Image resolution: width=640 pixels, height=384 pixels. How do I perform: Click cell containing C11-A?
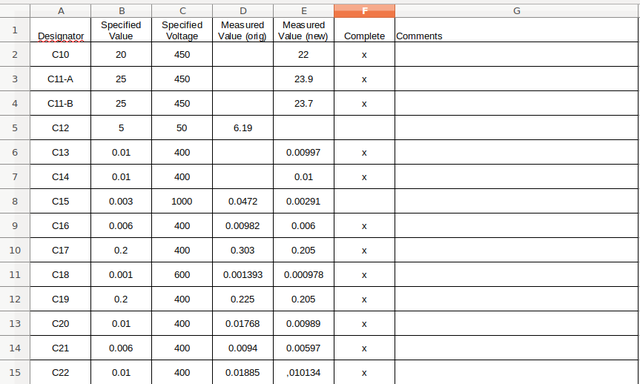[60, 79]
